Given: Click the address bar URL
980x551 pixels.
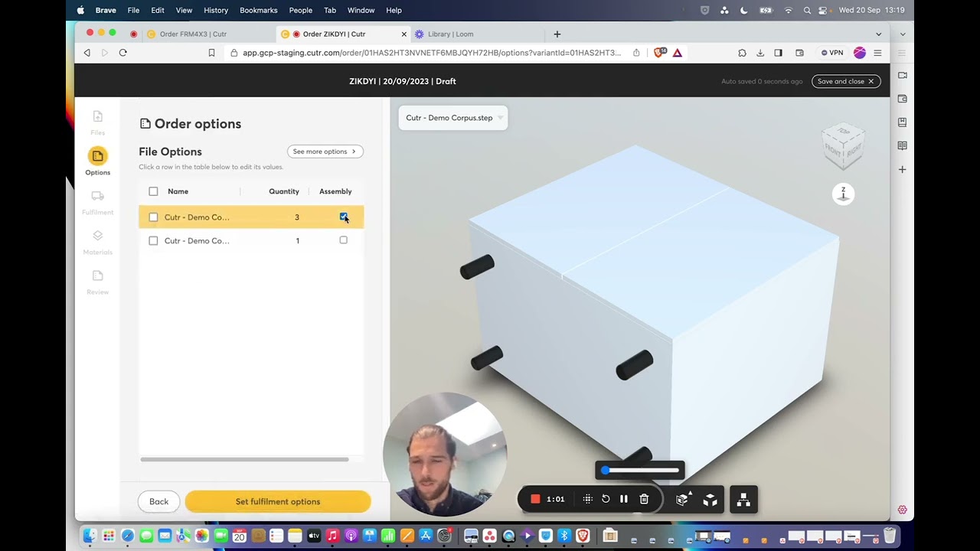Looking at the screenshot, I should [432, 53].
